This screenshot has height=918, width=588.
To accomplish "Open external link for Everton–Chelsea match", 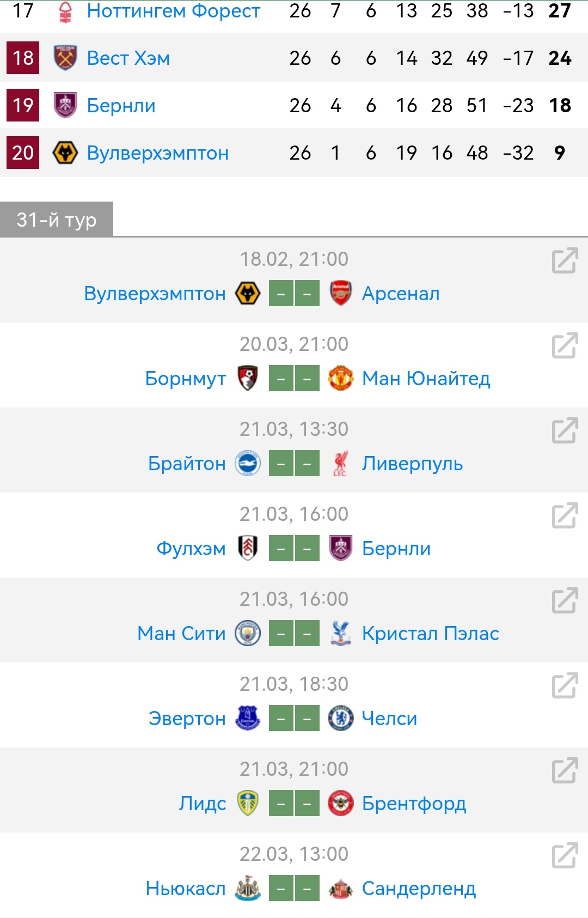I will tap(564, 686).
